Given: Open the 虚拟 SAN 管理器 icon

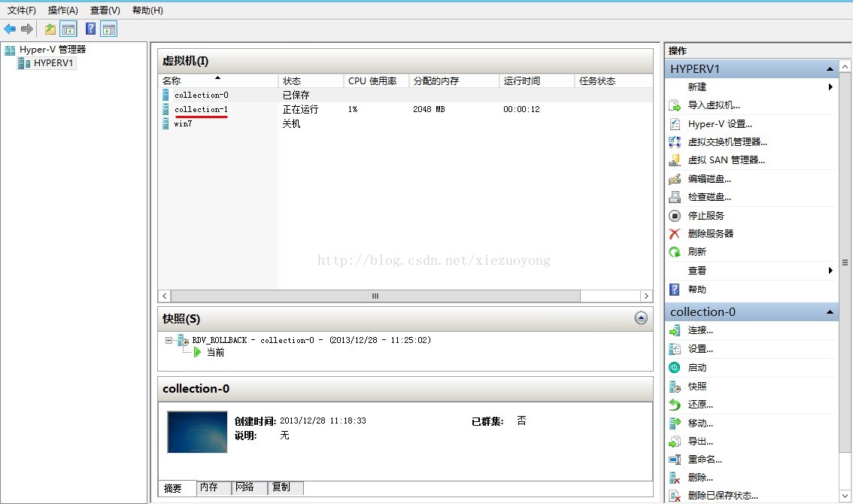Looking at the screenshot, I should (x=675, y=160).
